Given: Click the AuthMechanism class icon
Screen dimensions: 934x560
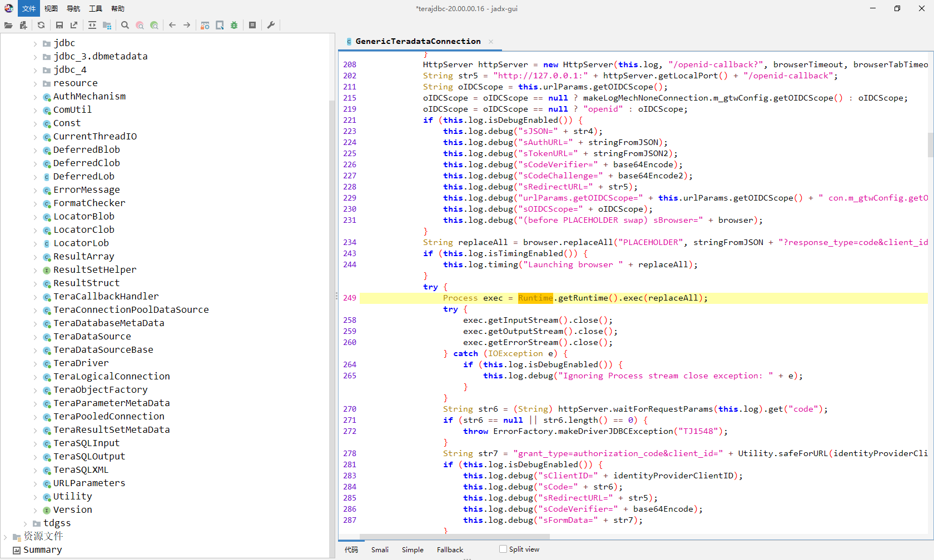Looking at the screenshot, I should pyautogui.click(x=47, y=97).
